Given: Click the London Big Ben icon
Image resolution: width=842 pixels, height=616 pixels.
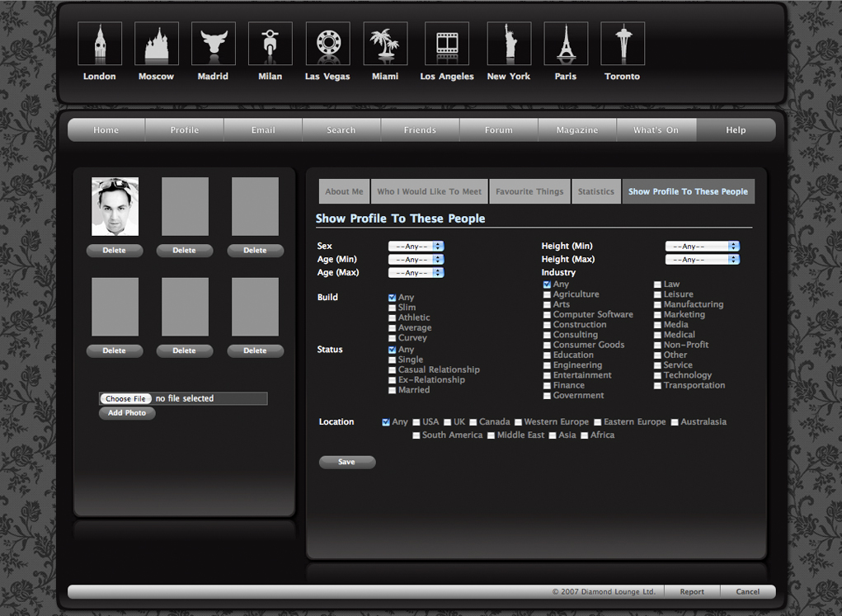Looking at the screenshot, I should click(100, 44).
